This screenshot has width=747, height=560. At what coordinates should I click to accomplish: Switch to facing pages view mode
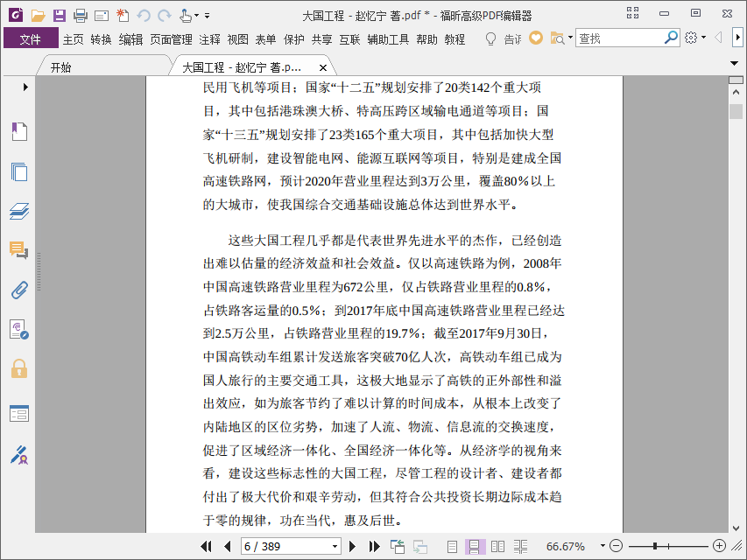[x=497, y=547]
